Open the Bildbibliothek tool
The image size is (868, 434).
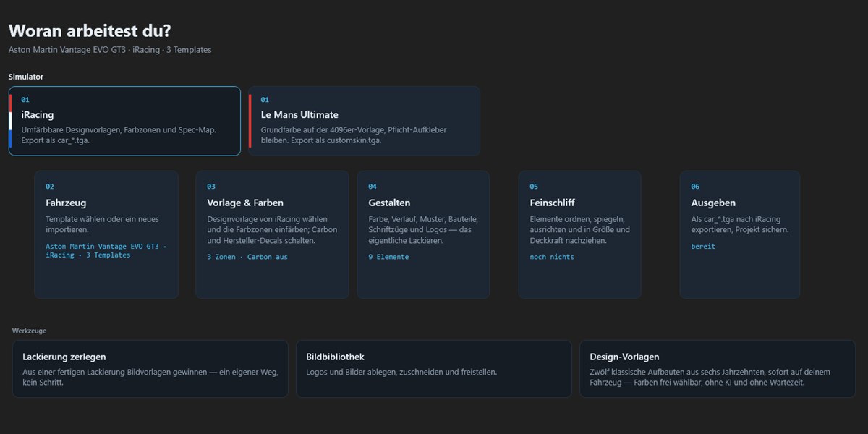(434, 369)
